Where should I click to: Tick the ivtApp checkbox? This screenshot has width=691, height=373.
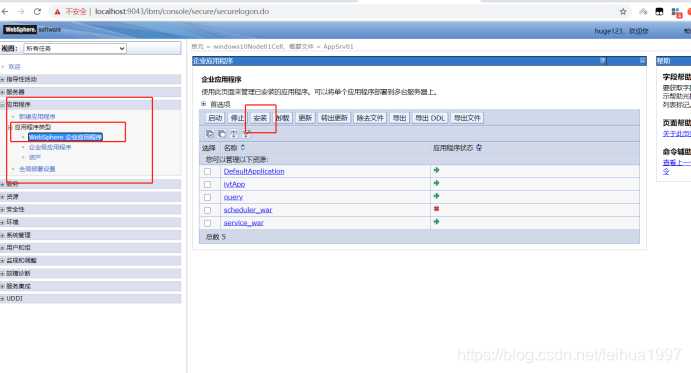click(x=208, y=184)
